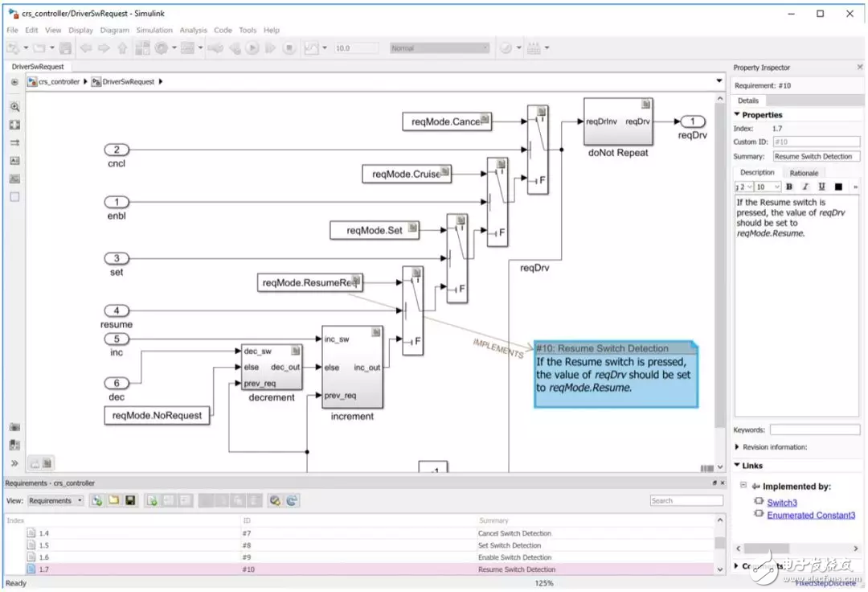The image size is (868, 592).
Task: Click the Model Configuration gear icon
Action: tap(161, 48)
